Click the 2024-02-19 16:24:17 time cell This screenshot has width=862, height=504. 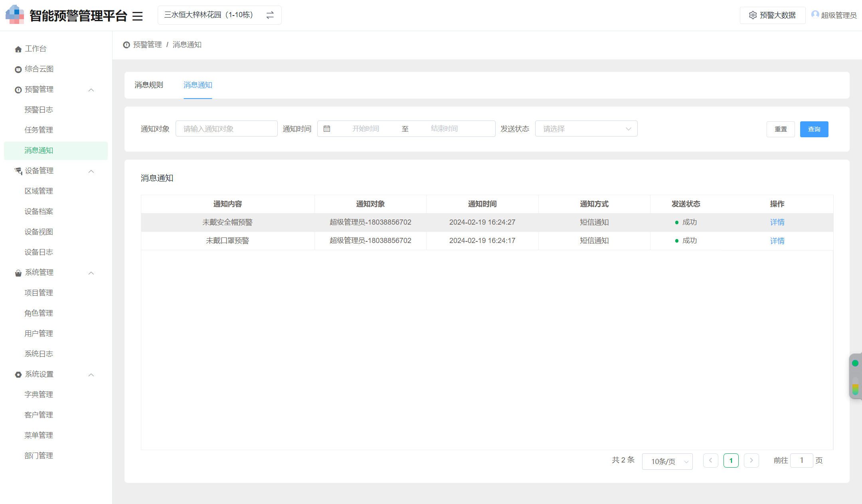point(482,241)
